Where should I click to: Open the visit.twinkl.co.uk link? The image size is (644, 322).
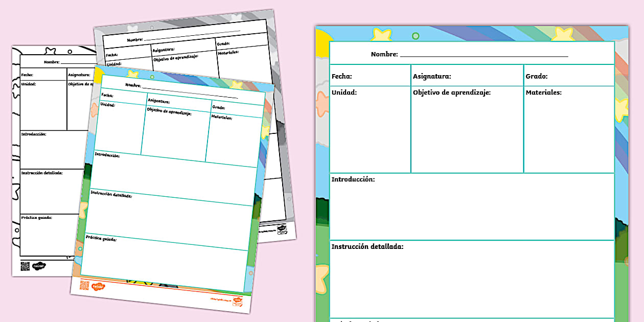pyautogui.click(x=221, y=301)
